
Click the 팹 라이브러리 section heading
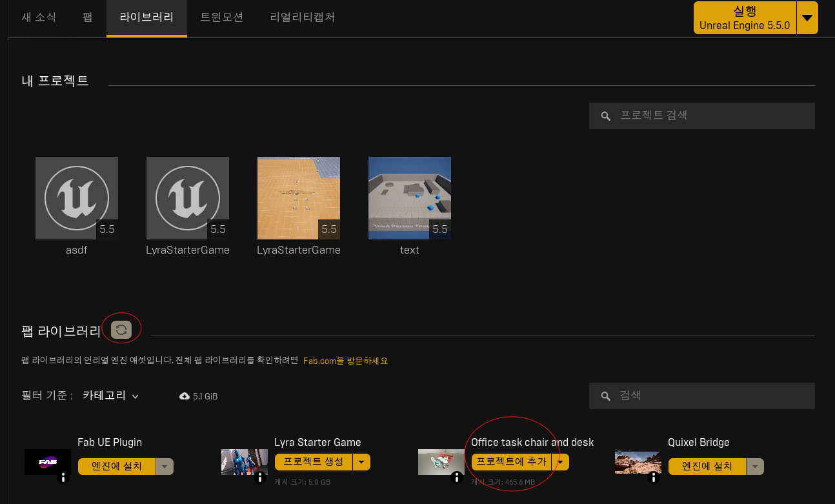pos(61,331)
